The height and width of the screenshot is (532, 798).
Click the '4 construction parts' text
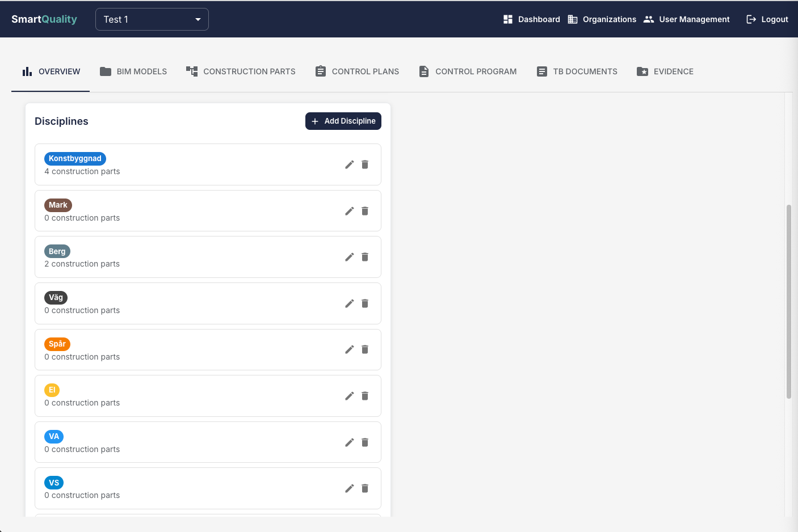pos(82,171)
